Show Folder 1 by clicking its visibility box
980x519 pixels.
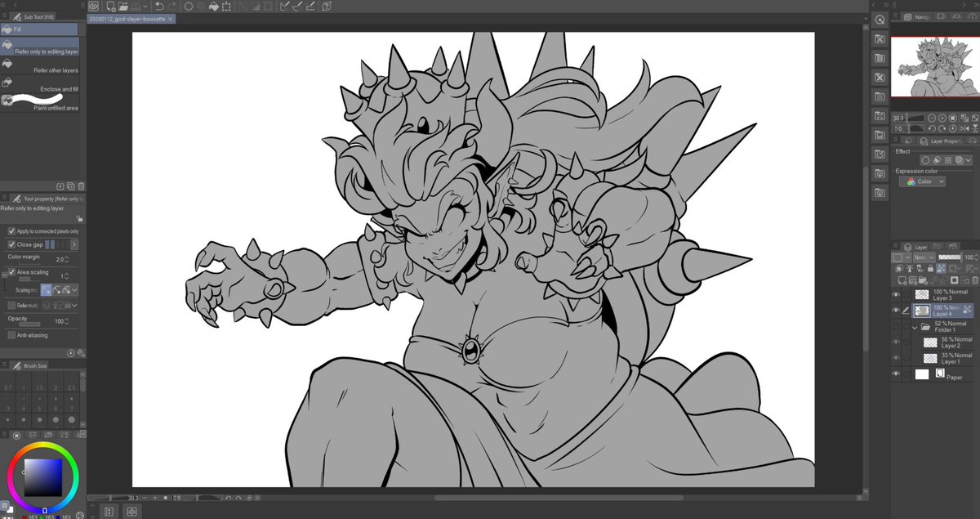click(x=896, y=326)
